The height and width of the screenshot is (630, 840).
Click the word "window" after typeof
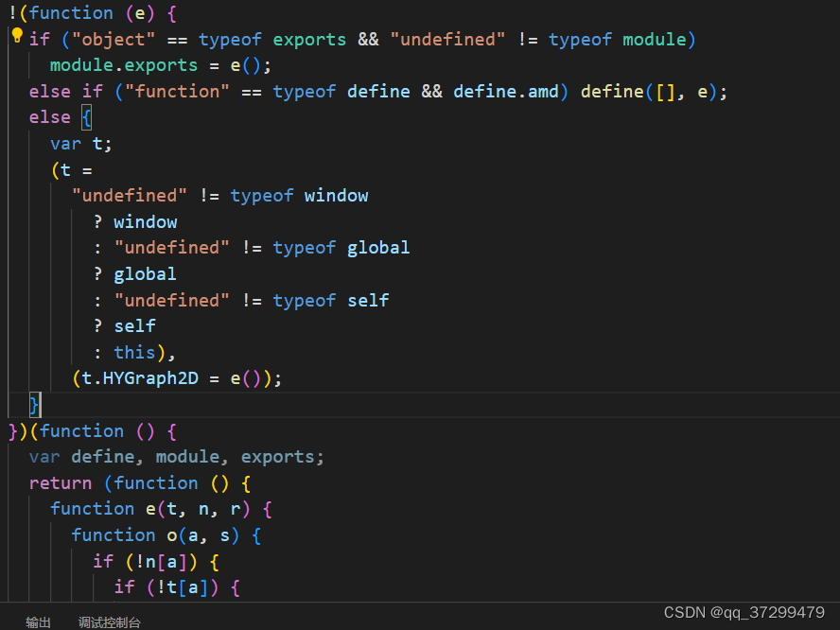pyautogui.click(x=337, y=196)
